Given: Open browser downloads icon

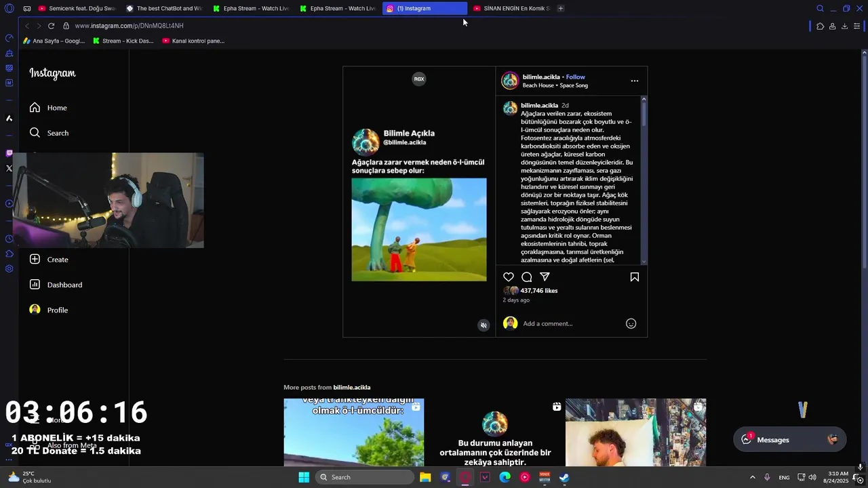Looking at the screenshot, I should coord(844,26).
